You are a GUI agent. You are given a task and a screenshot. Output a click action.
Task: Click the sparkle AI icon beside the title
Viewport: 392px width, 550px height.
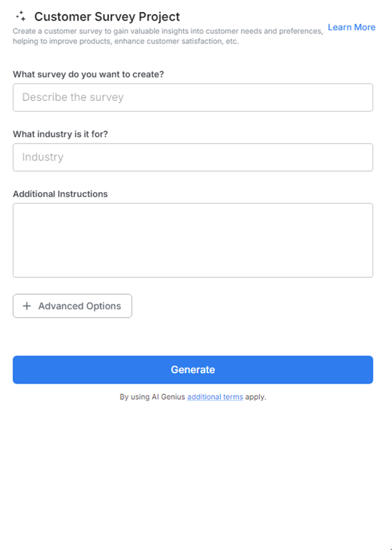pyautogui.click(x=20, y=16)
